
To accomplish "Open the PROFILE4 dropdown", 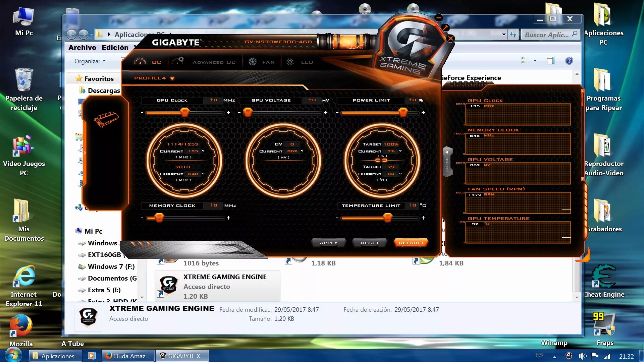I will 154,78.
